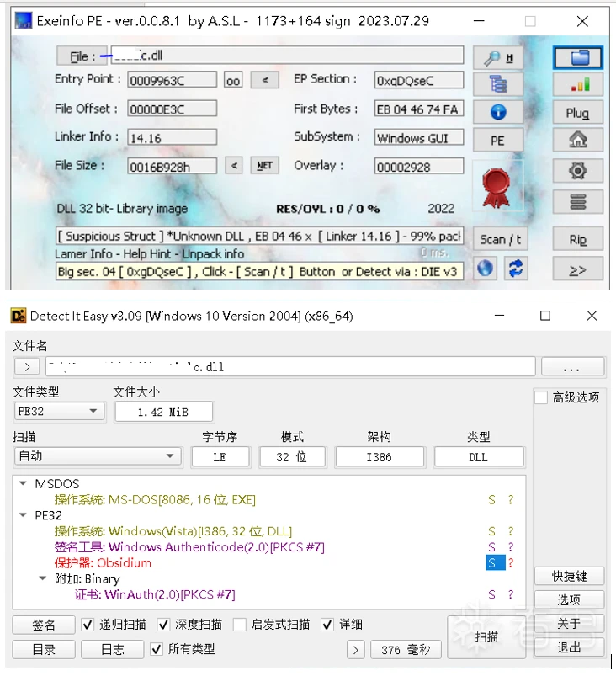Select the 证书: WinAuth(2.0) row
The width and height of the screenshot is (616, 676).
tap(155, 594)
